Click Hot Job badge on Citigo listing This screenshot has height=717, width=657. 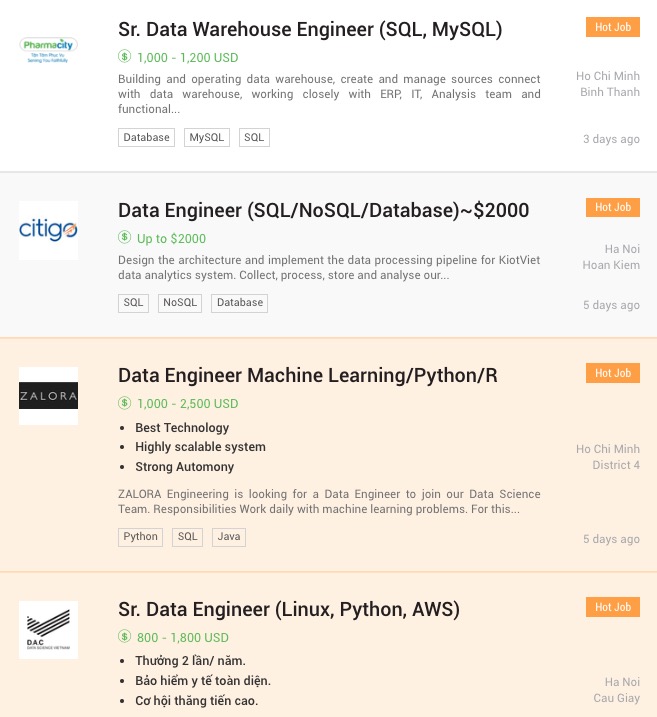tap(613, 207)
